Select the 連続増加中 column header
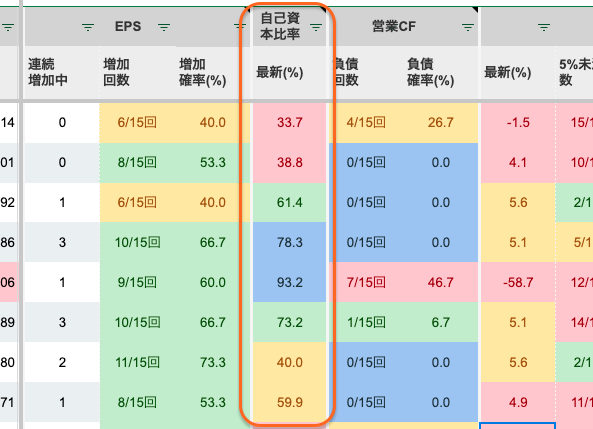593x429 pixels. pyautogui.click(x=62, y=73)
